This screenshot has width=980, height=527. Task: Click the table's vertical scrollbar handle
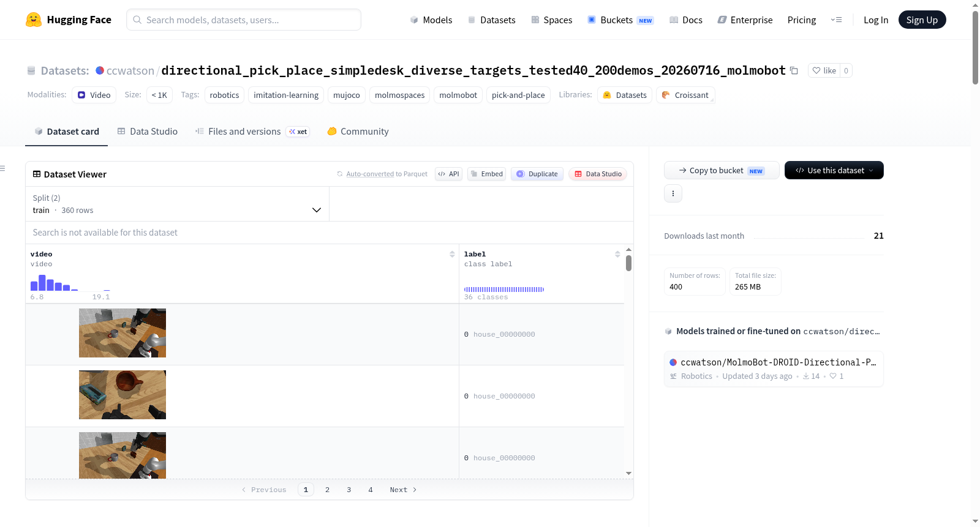(x=628, y=263)
